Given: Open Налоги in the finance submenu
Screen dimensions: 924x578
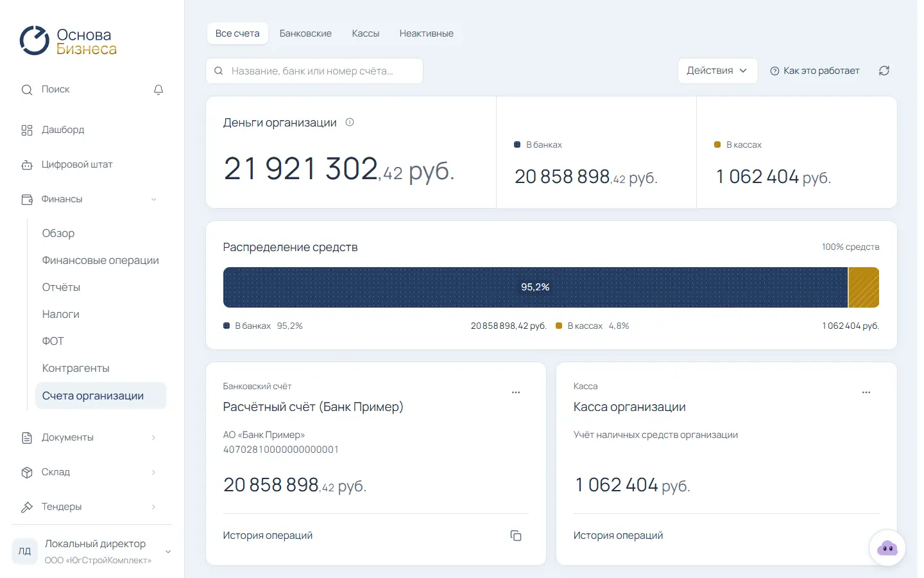Looking at the screenshot, I should click(x=60, y=314).
